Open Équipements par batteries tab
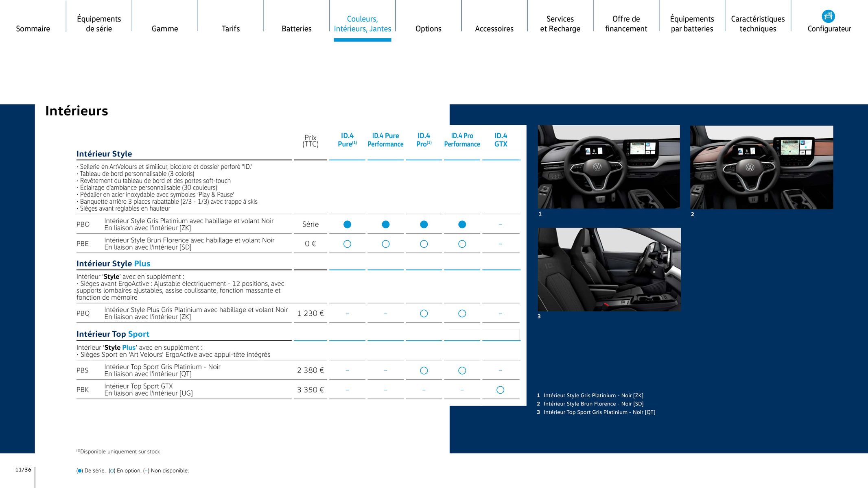The height and width of the screenshot is (488, 868). coord(692,24)
